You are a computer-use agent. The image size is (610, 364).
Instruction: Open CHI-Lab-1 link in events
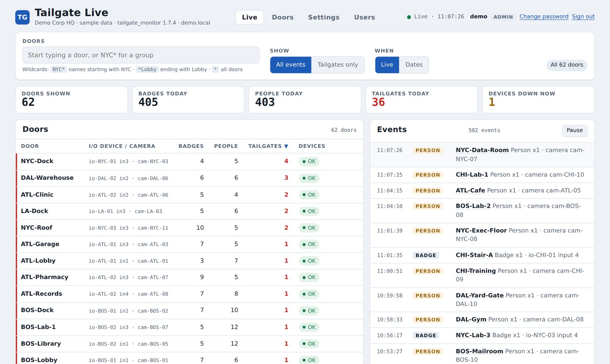tap(472, 175)
